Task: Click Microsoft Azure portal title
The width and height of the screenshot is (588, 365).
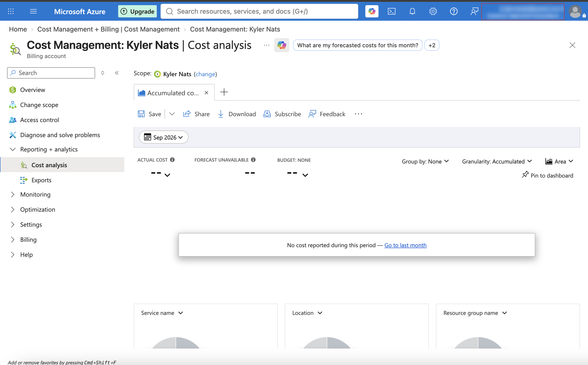Action: click(80, 11)
